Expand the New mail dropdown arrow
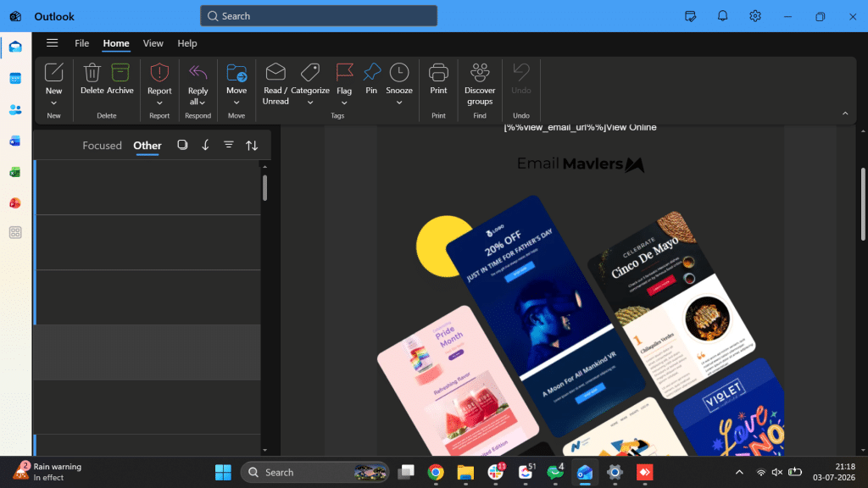 53,103
